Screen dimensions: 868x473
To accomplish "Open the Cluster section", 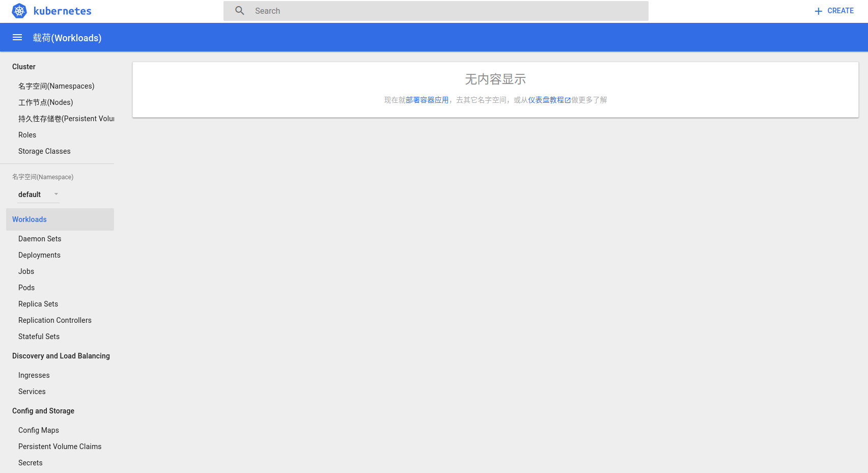I will pos(24,67).
